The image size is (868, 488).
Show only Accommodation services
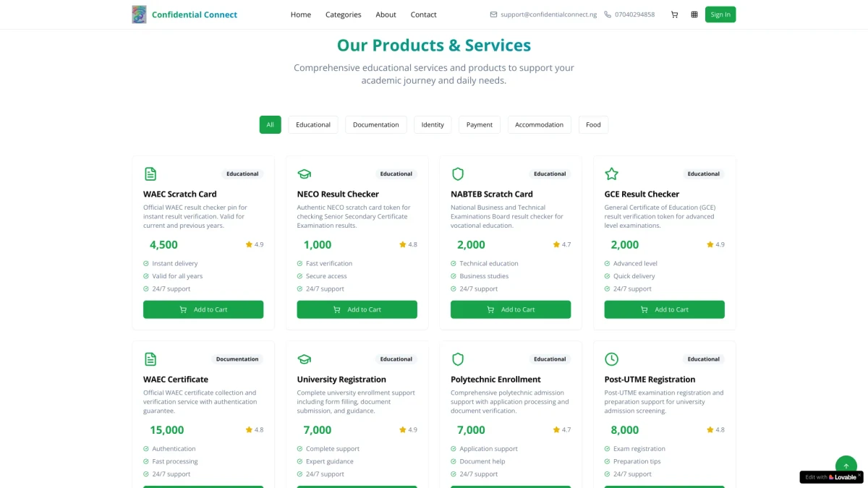539,125
